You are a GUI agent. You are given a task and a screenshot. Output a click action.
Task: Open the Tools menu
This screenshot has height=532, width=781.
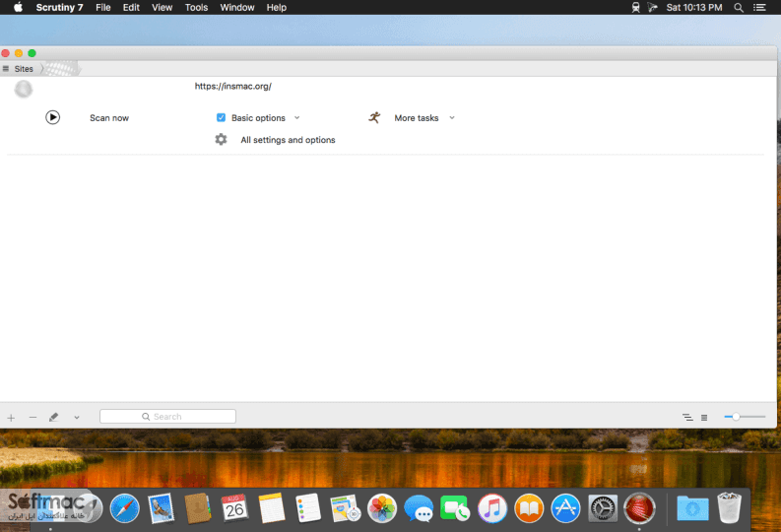pos(196,8)
